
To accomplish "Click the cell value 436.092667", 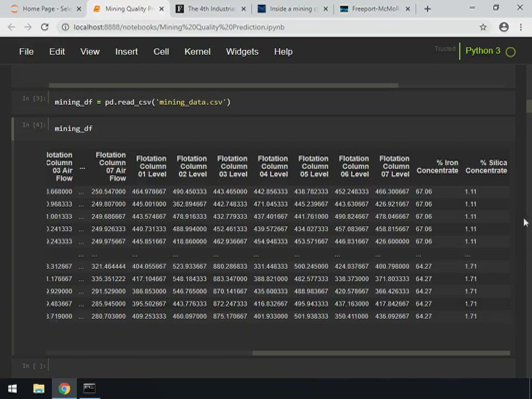I will (x=392, y=316).
